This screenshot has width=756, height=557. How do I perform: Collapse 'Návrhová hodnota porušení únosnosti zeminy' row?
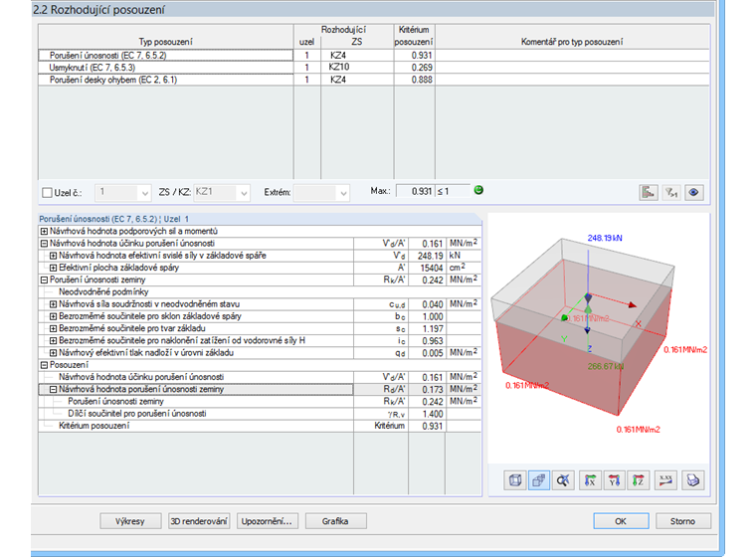click(x=53, y=389)
